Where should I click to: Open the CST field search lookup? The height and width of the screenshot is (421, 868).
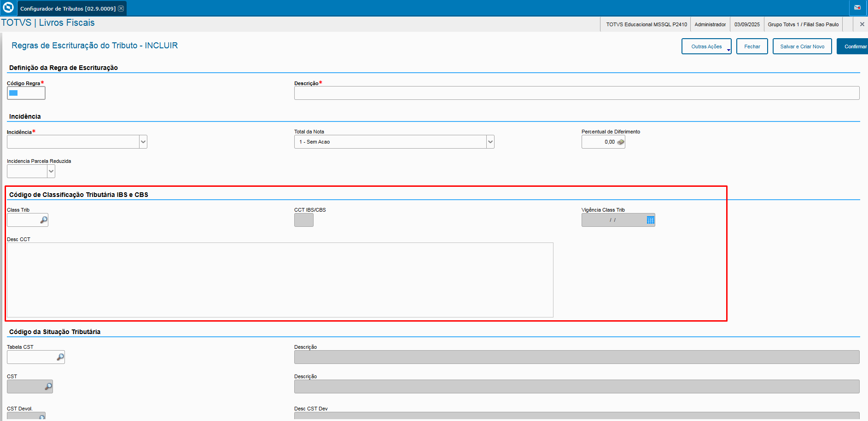48,386
